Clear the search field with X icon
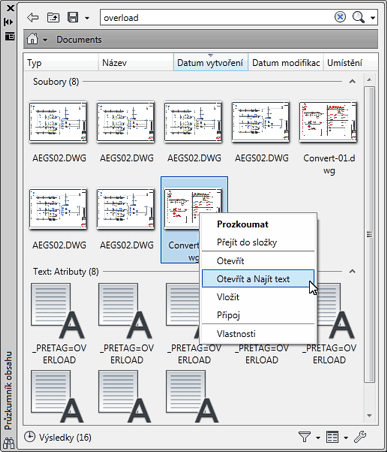This screenshot has height=452, width=387. click(x=340, y=17)
